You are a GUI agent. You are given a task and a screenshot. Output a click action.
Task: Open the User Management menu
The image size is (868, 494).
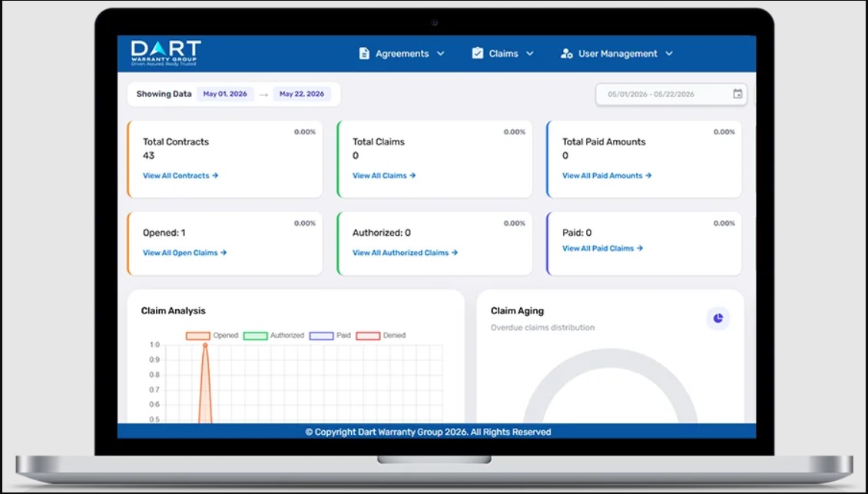point(617,54)
